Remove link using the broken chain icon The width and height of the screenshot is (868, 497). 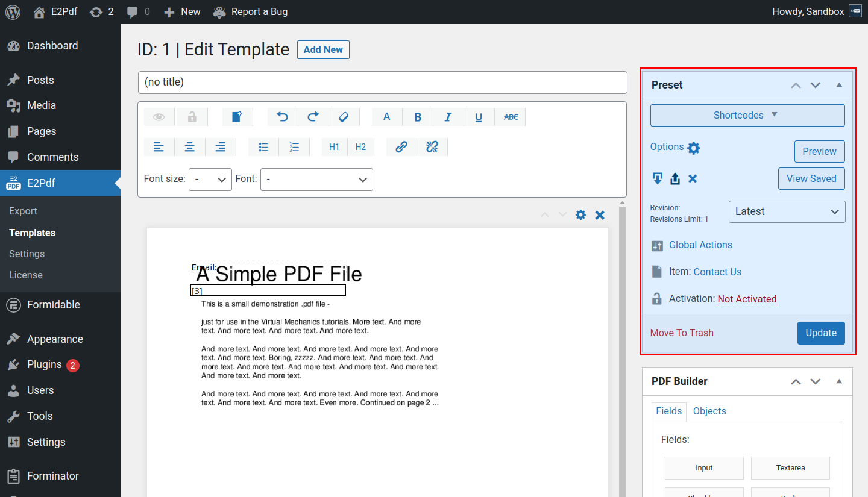coord(432,147)
